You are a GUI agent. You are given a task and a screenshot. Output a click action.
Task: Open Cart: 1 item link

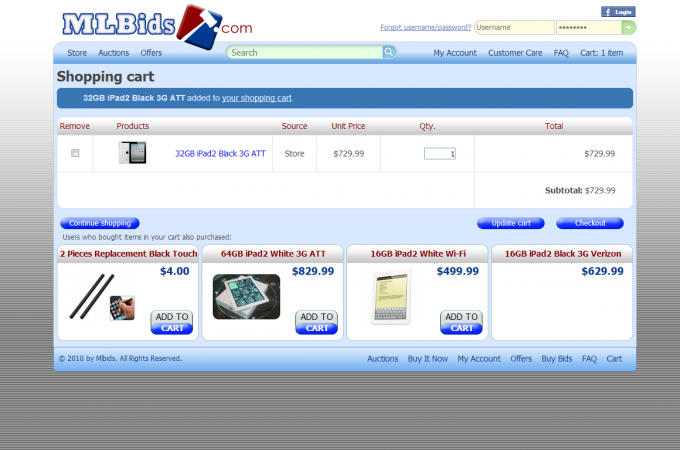[x=602, y=53]
